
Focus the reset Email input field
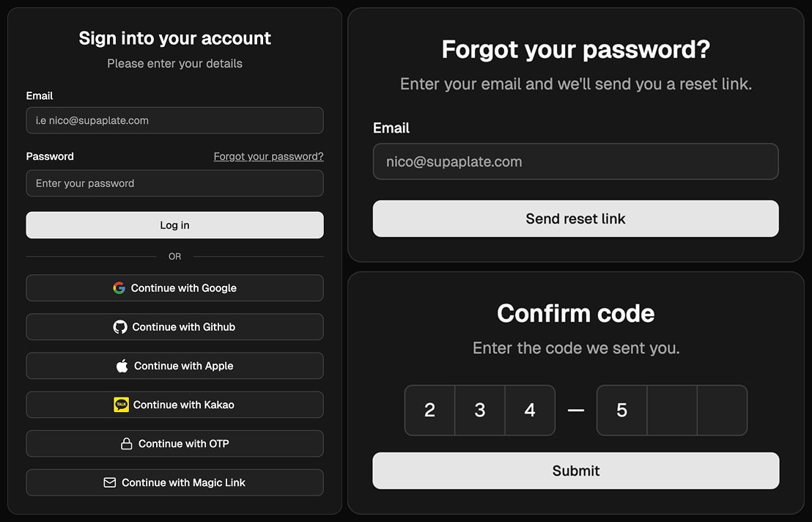point(575,161)
